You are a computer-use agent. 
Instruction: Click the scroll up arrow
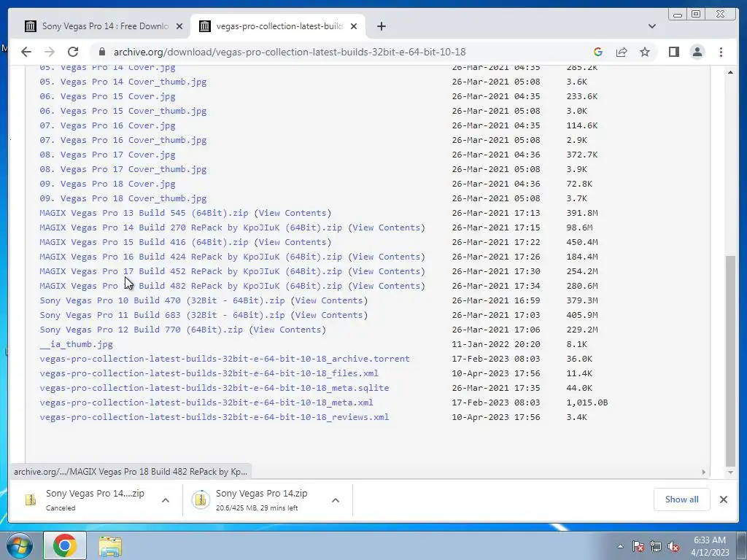click(730, 72)
